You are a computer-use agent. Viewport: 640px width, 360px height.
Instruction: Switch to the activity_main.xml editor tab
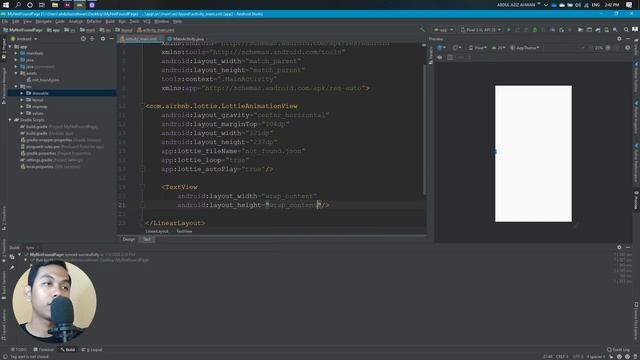(140, 39)
